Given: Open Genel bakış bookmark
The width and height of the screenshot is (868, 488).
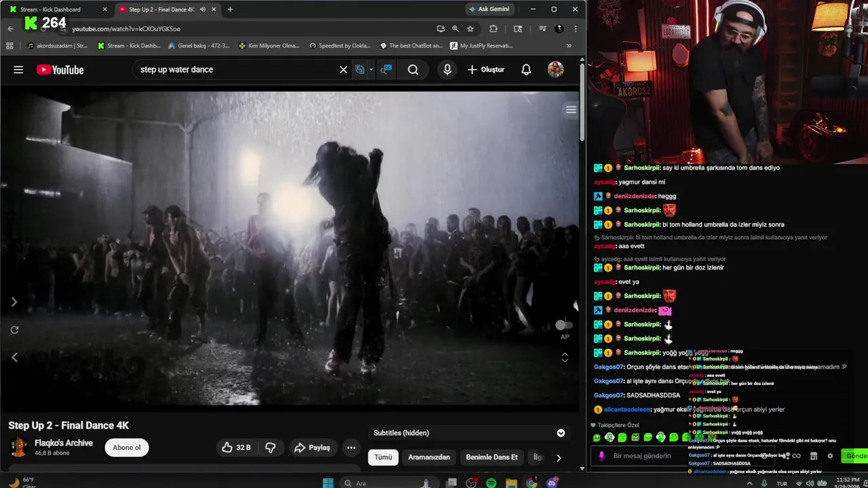Looking at the screenshot, I should tap(198, 46).
